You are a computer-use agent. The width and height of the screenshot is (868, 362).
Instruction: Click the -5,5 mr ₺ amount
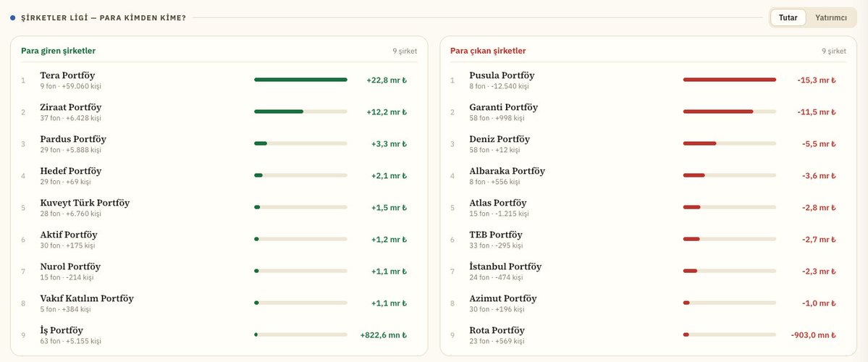819,144
